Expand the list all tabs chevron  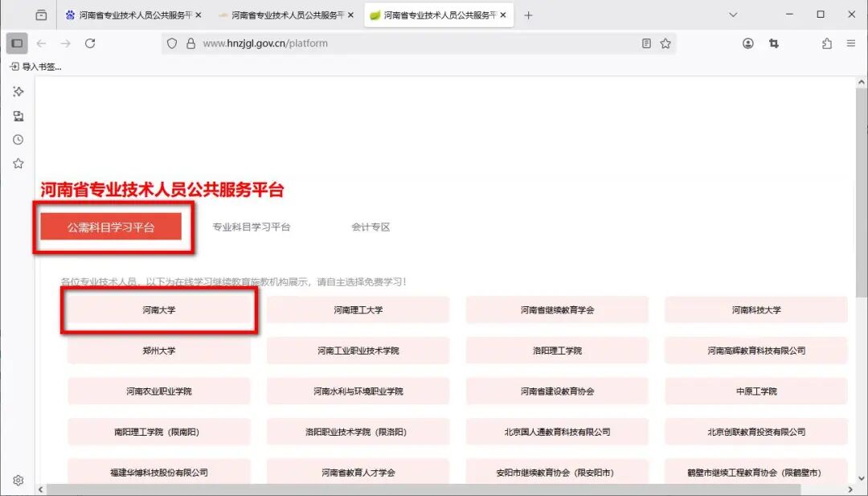[x=733, y=15]
